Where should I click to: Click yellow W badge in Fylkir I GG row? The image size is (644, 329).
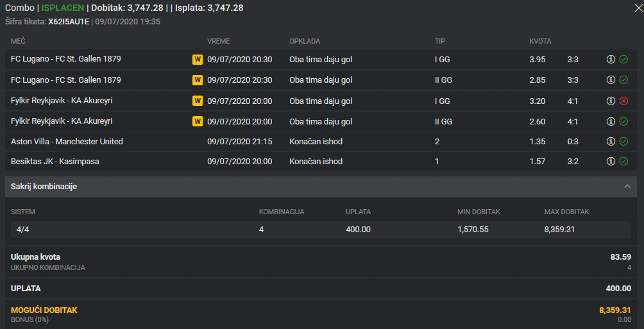click(198, 101)
